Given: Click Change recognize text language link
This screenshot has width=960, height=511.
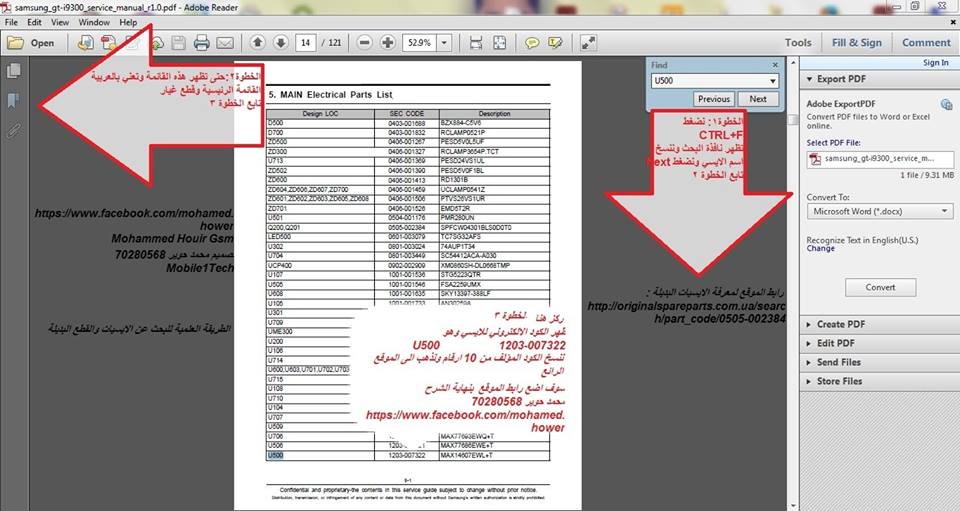Looking at the screenshot, I should pos(820,248).
